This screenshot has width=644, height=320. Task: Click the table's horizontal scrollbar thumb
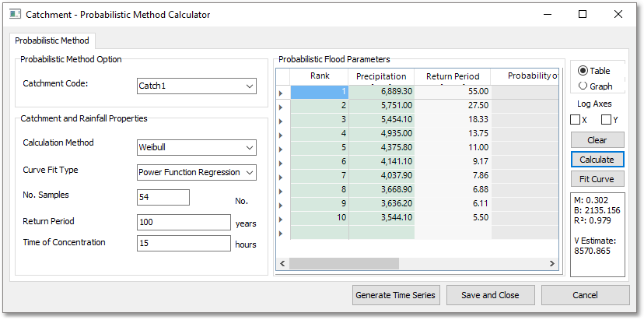click(x=344, y=264)
